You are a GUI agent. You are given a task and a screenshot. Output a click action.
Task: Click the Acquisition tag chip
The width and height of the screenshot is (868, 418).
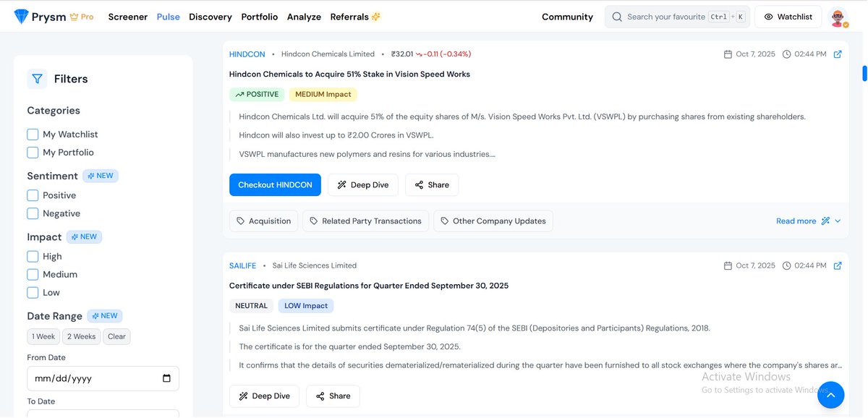pyautogui.click(x=263, y=221)
